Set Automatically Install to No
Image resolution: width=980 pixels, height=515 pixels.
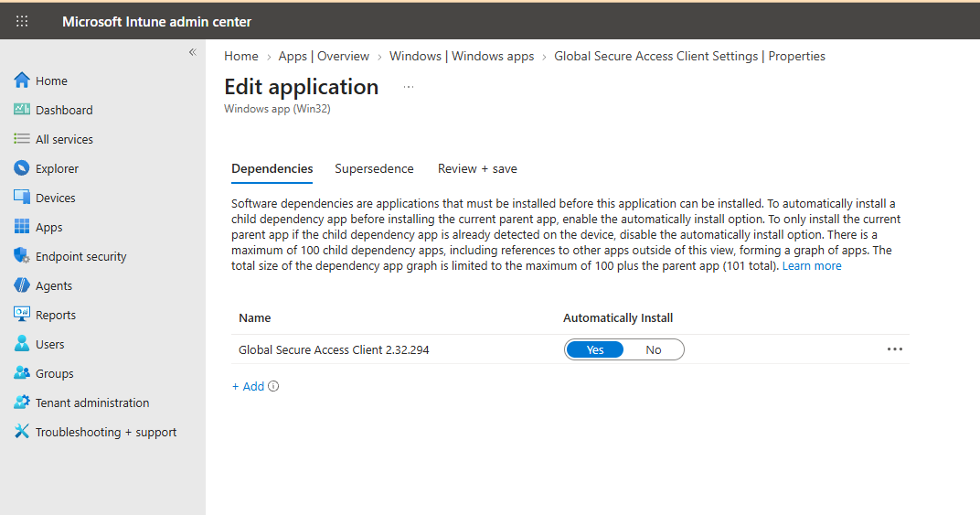click(x=653, y=349)
